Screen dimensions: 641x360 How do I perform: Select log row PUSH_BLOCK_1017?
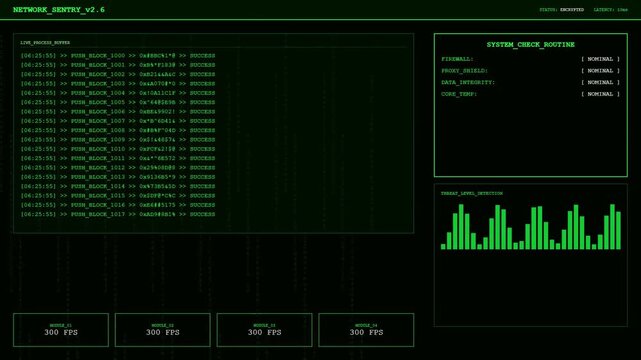click(x=118, y=214)
